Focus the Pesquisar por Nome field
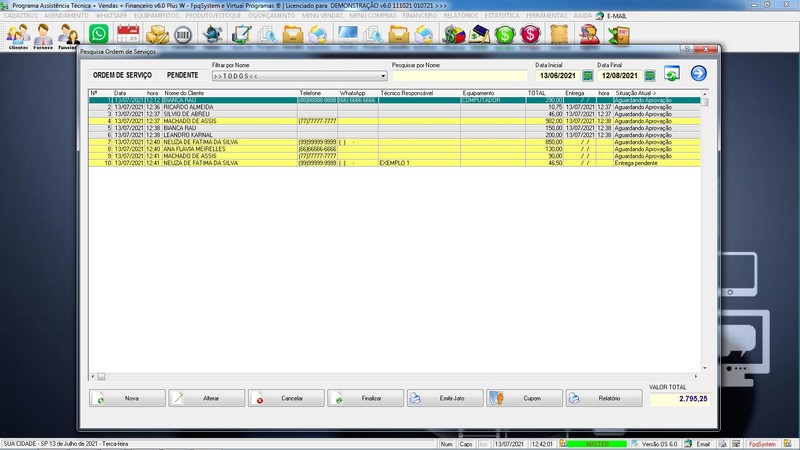The image size is (800, 450). 459,76
